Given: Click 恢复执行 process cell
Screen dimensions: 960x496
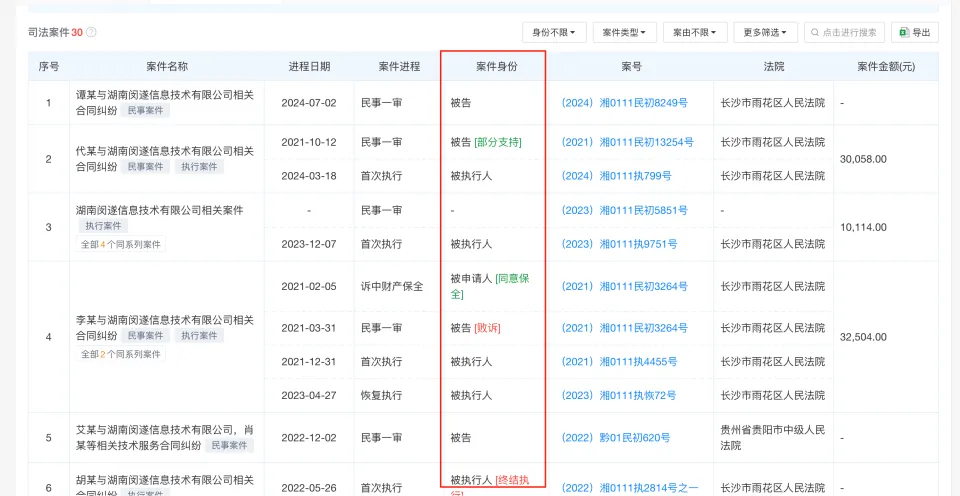Looking at the screenshot, I should pyautogui.click(x=381, y=395).
